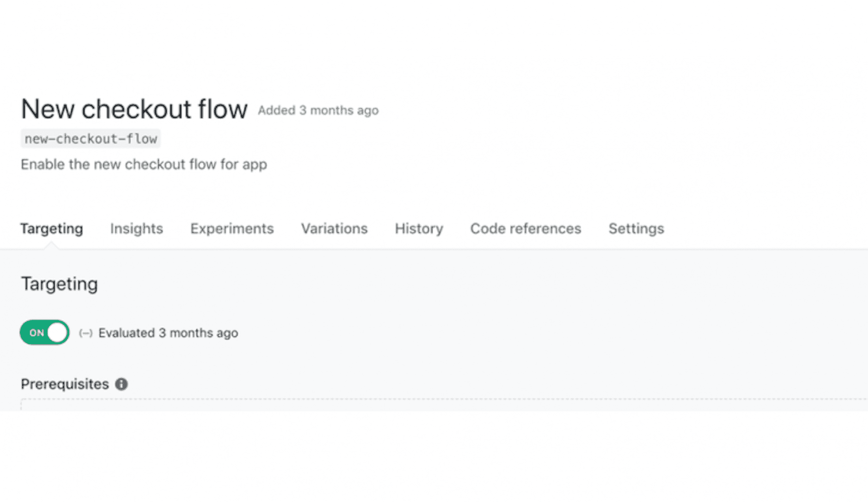Click the flag title New checkout flow

point(134,109)
